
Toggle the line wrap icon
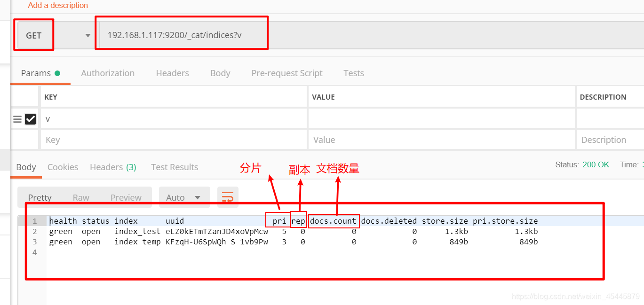228,197
